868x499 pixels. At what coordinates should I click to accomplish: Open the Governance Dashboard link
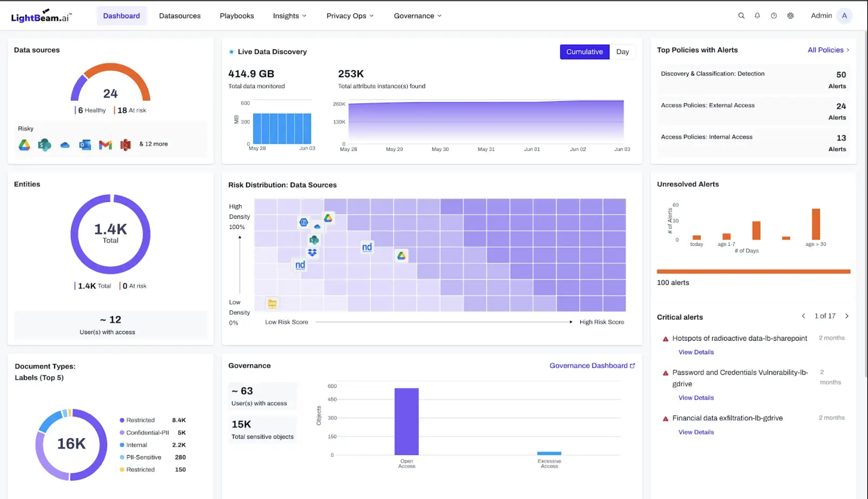592,366
